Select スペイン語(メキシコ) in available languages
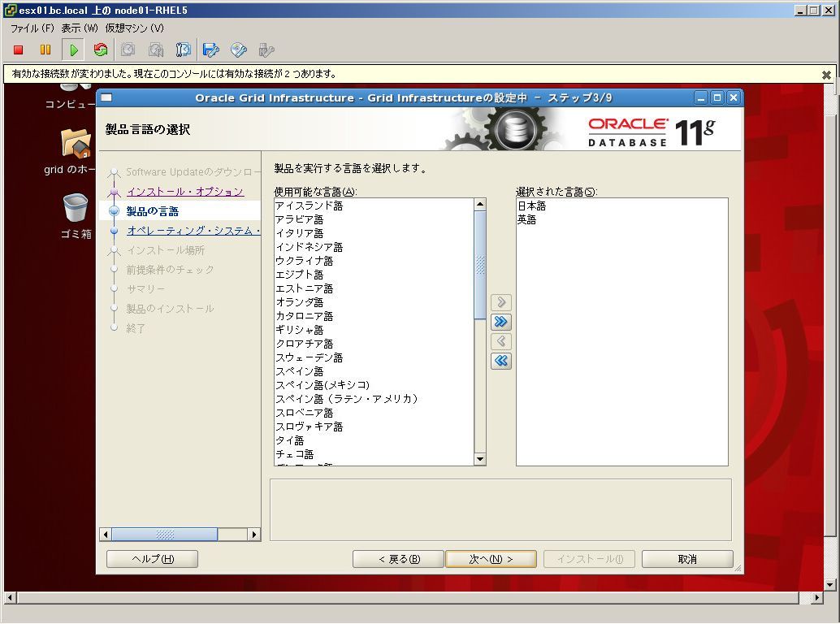 pyautogui.click(x=374, y=385)
